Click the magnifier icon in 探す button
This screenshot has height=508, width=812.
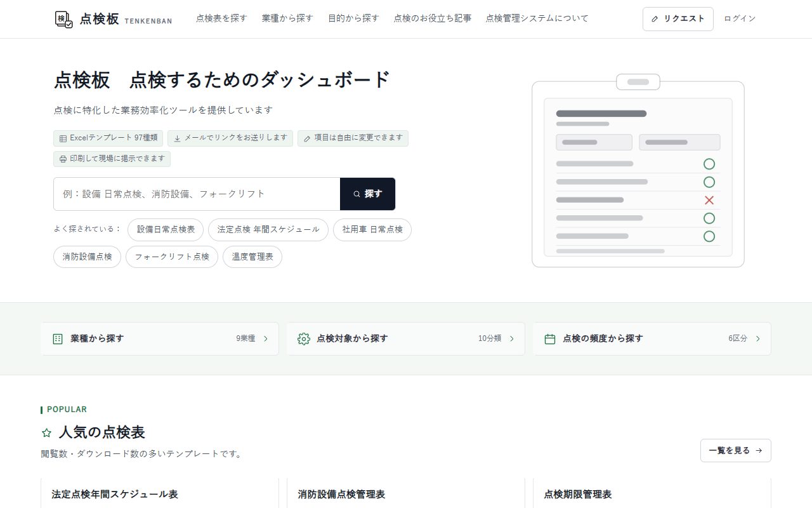[x=357, y=194]
